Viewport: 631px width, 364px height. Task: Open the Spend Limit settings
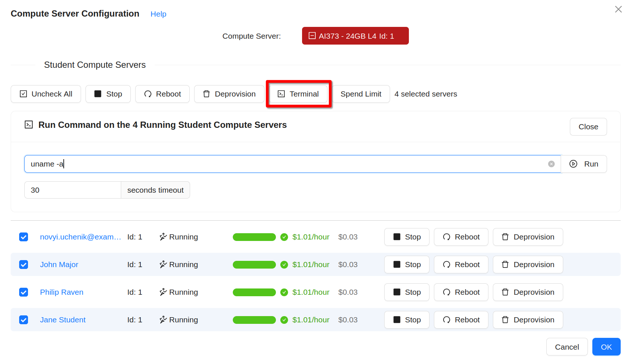point(361,94)
